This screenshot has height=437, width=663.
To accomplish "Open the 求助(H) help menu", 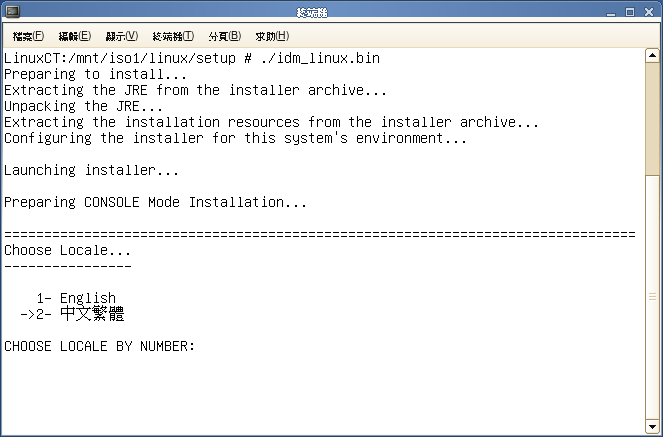I will tap(272, 36).
